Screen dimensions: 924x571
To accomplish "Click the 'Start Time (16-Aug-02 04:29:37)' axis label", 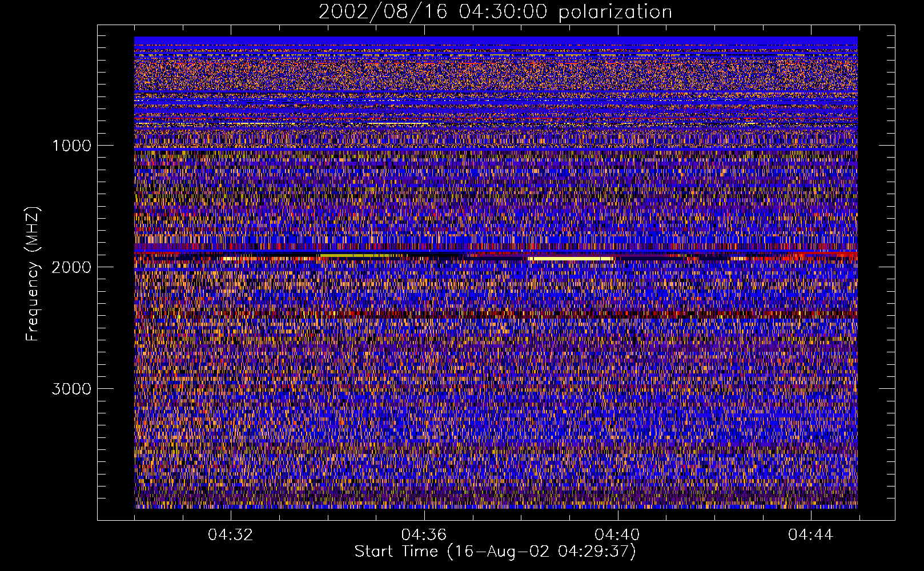I will pos(495,552).
